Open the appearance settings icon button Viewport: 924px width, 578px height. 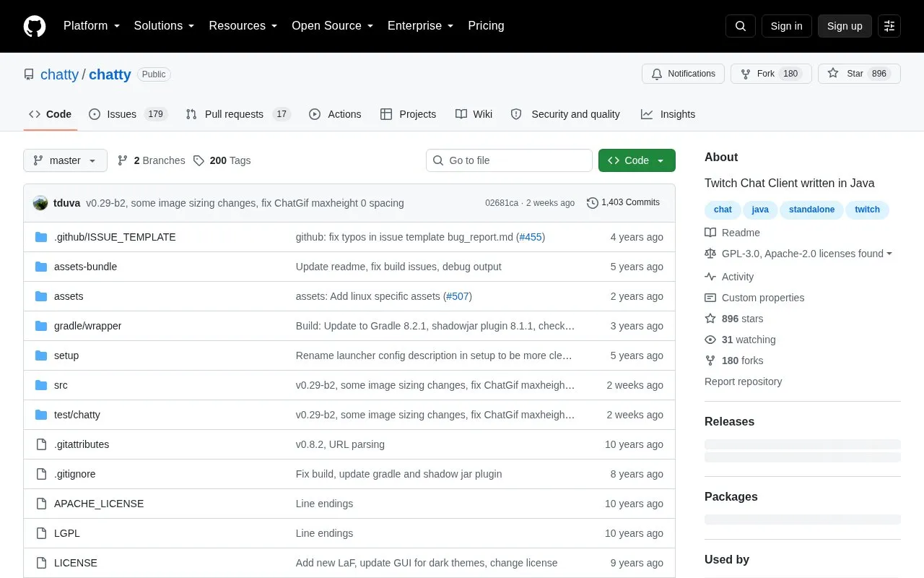889,26
